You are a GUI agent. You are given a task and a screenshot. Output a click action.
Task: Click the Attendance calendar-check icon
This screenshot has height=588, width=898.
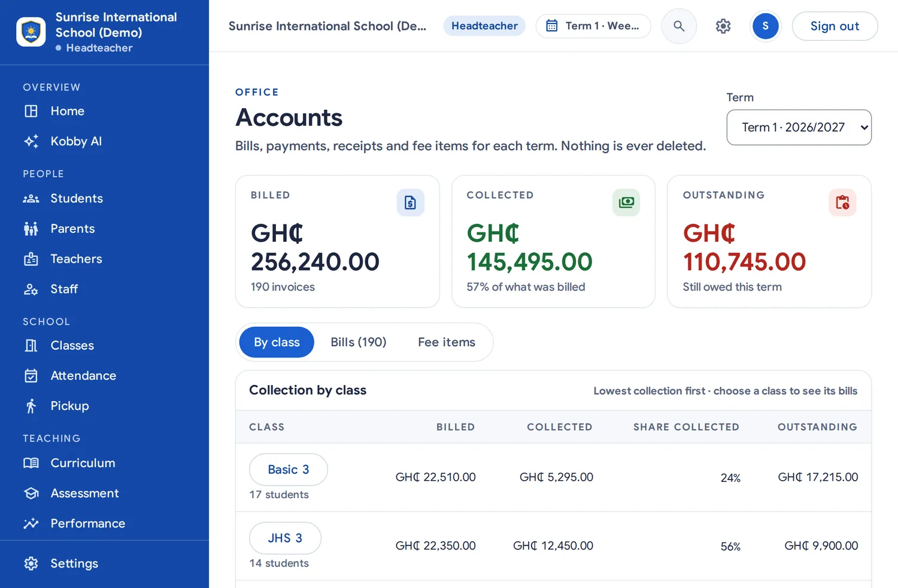(x=31, y=375)
